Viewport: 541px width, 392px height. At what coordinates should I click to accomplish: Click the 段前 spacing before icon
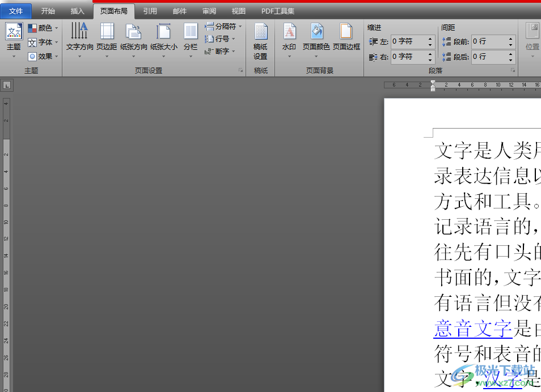point(447,42)
